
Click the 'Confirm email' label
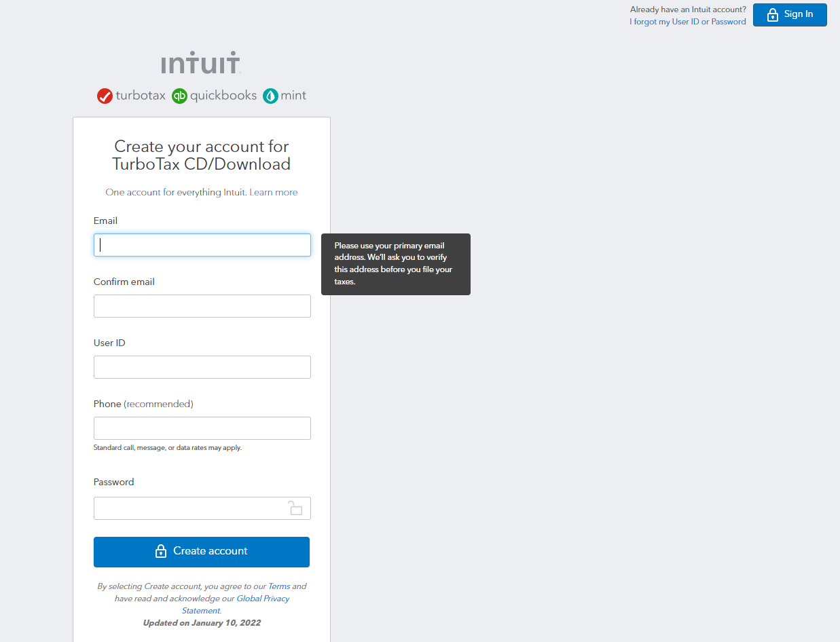coord(124,282)
